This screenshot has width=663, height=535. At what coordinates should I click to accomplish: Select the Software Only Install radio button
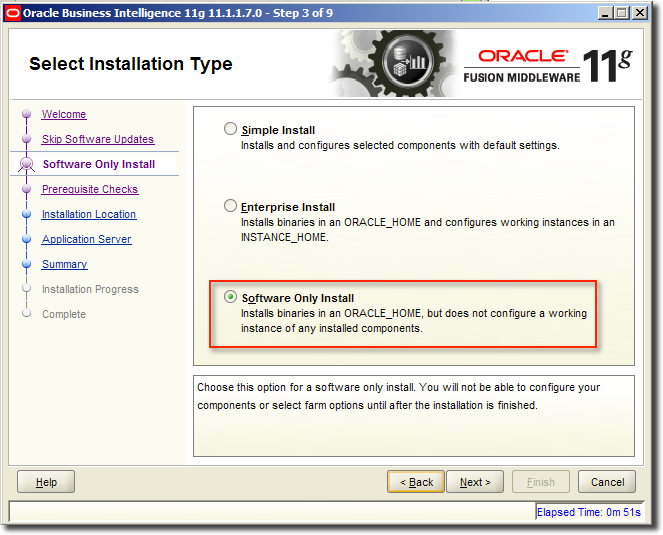230,297
